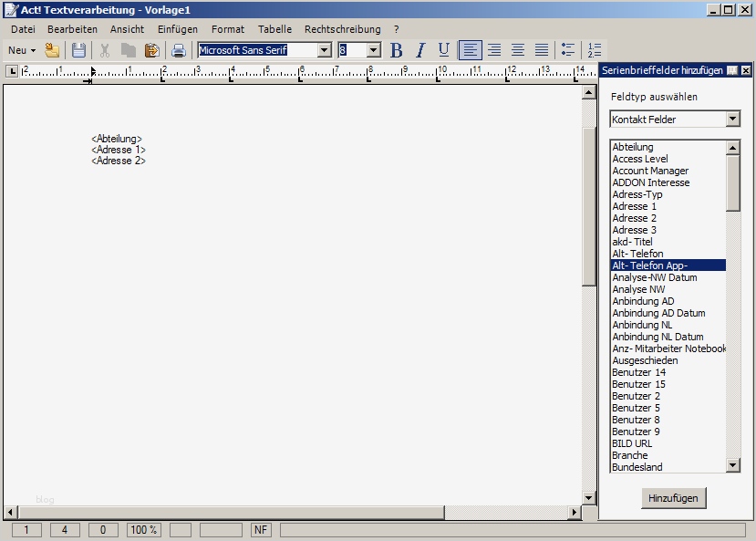Image resolution: width=756 pixels, height=541 pixels.
Task: Insert bulleted list
Action: pyautogui.click(x=568, y=50)
